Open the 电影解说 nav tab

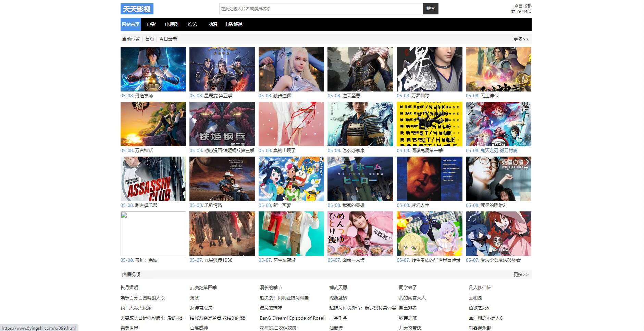coord(233,24)
